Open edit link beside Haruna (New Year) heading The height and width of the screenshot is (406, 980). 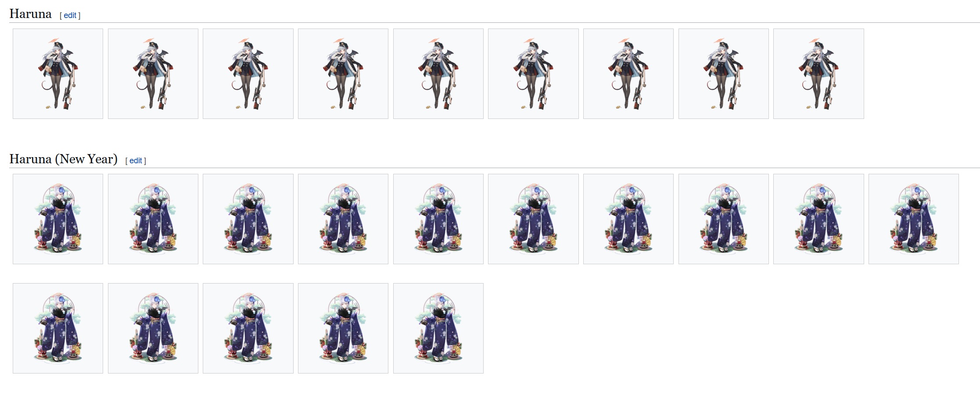pos(136,161)
